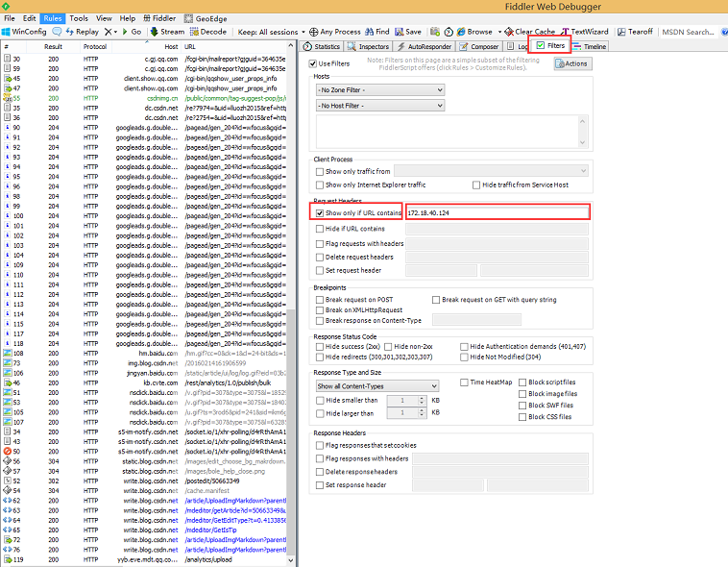
Task: Select session 46 kb.cvte.com row
Action: click(x=144, y=382)
